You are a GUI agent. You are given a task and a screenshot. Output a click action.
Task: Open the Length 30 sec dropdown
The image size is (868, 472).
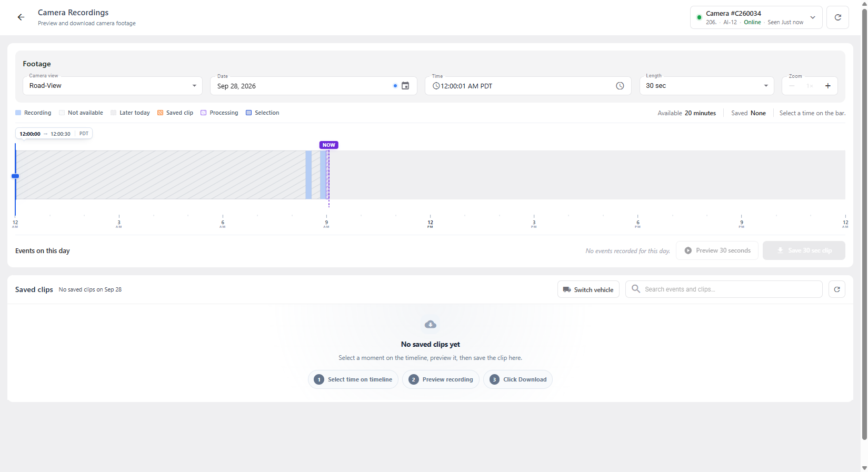(706, 86)
